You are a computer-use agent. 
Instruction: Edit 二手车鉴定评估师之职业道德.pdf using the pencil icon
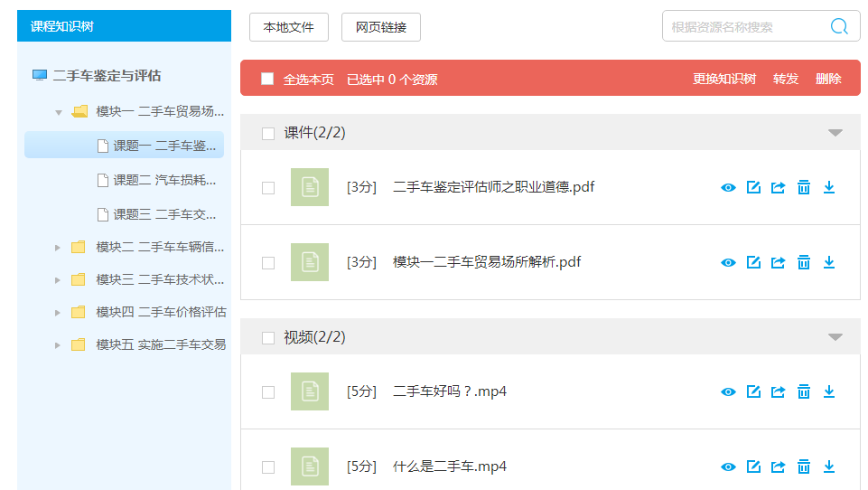[x=753, y=188]
